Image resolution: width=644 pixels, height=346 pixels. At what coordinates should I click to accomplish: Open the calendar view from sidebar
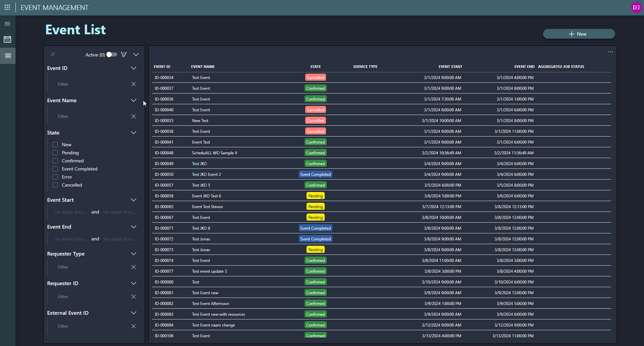click(x=7, y=40)
